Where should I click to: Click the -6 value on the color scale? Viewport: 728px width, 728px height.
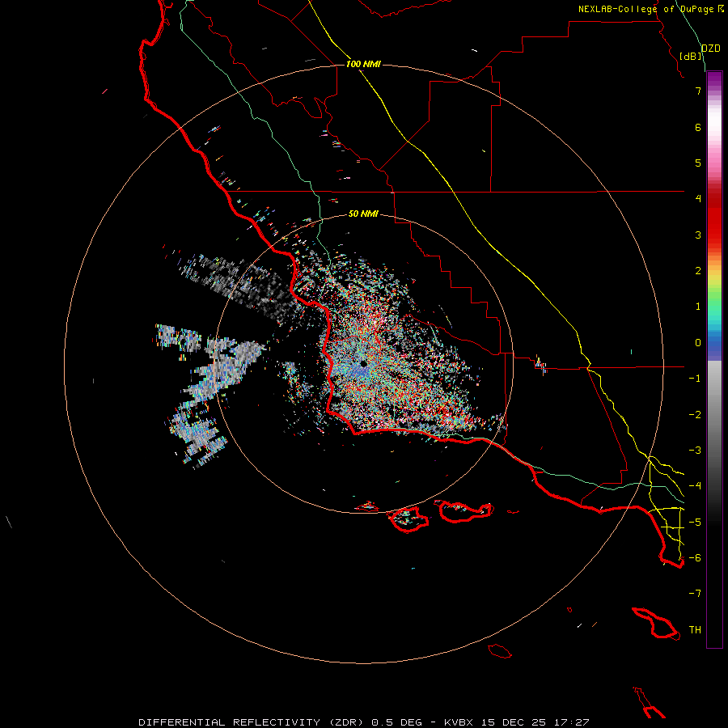[695, 558]
